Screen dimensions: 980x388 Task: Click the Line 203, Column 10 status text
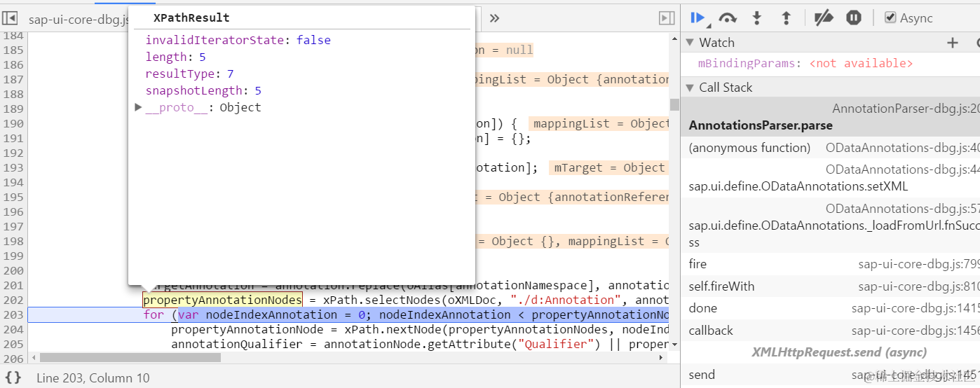(x=93, y=378)
